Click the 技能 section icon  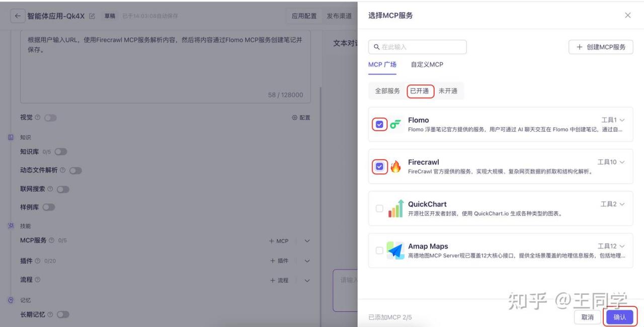11,226
